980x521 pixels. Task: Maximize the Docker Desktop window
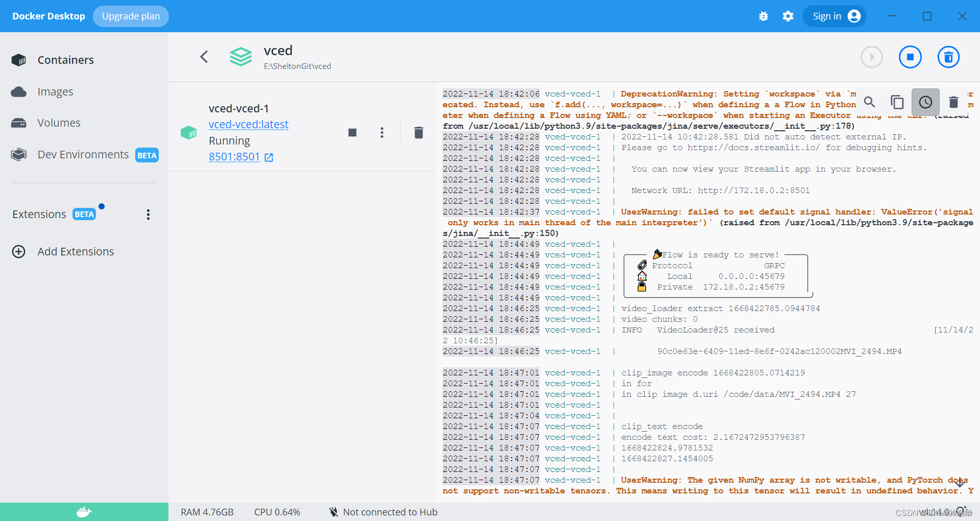click(927, 16)
